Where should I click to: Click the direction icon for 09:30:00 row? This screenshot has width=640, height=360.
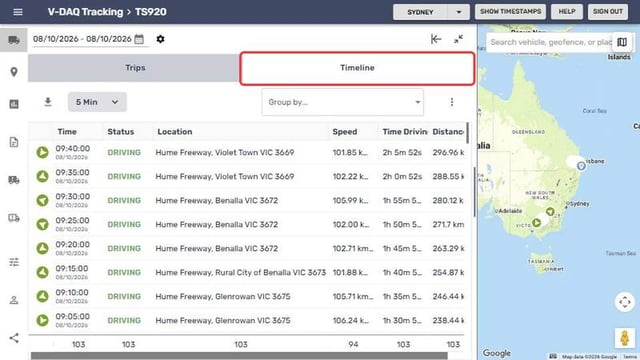coord(42,200)
